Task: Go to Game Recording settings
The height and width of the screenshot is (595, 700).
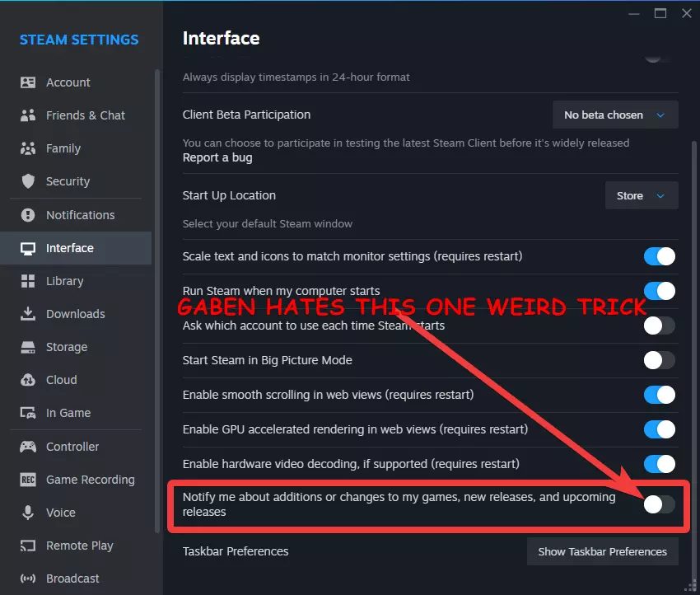Action: 76,480
